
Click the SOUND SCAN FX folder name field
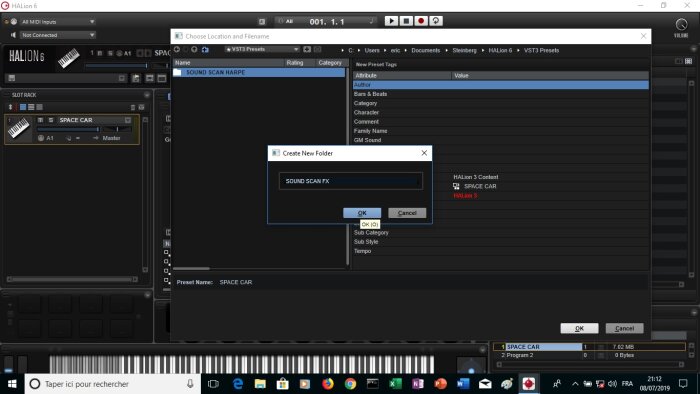(x=351, y=181)
